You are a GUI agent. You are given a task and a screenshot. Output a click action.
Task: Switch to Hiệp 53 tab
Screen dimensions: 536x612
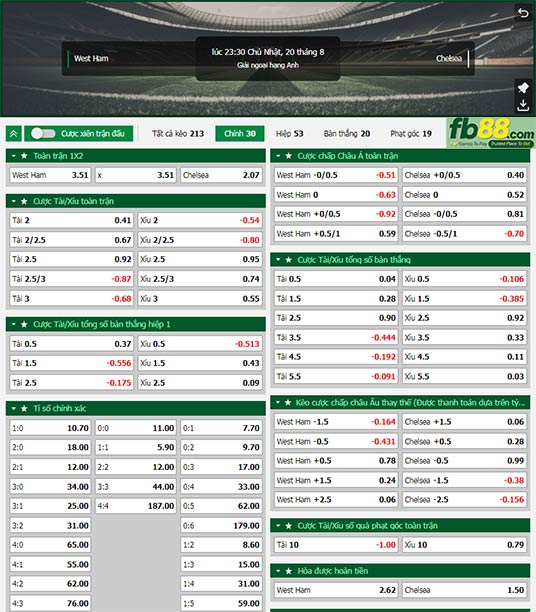[289, 134]
